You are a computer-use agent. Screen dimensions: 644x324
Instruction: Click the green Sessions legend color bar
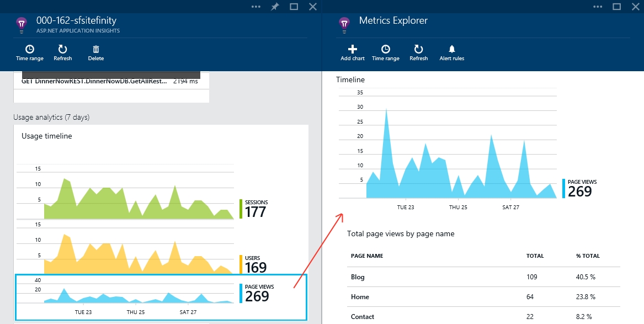241,209
